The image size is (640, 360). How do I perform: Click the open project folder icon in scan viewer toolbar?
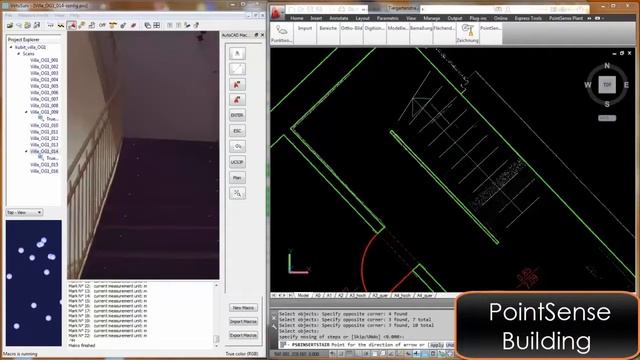coord(9,25)
